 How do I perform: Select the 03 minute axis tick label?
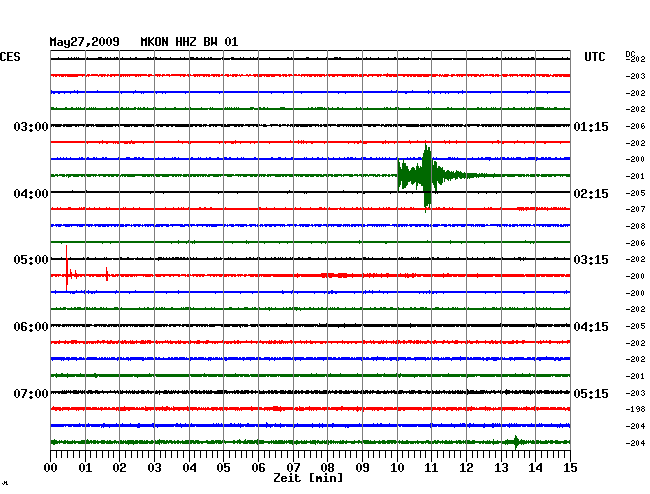(154, 467)
